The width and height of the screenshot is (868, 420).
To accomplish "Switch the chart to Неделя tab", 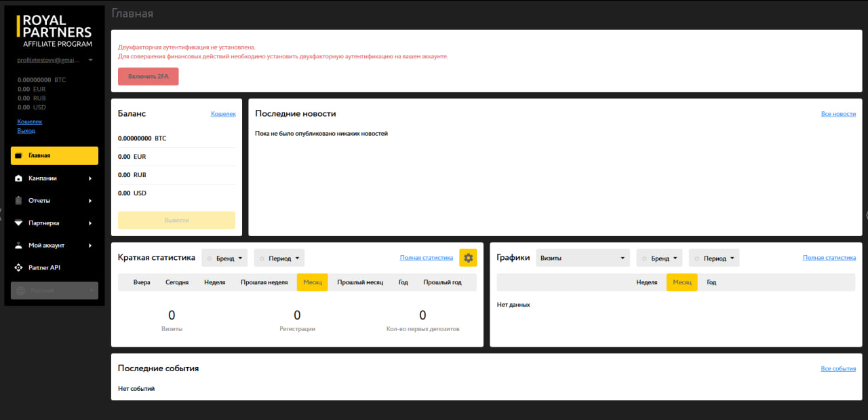I will tap(646, 282).
